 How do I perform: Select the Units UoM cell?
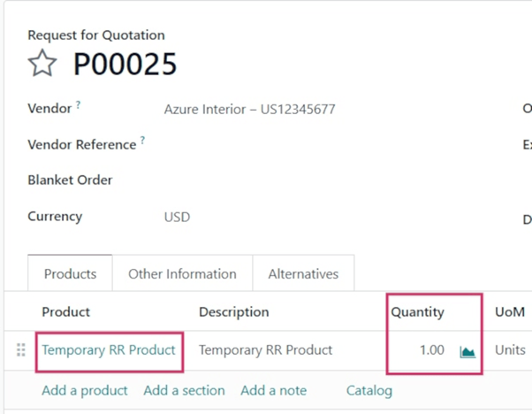(510, 349)
